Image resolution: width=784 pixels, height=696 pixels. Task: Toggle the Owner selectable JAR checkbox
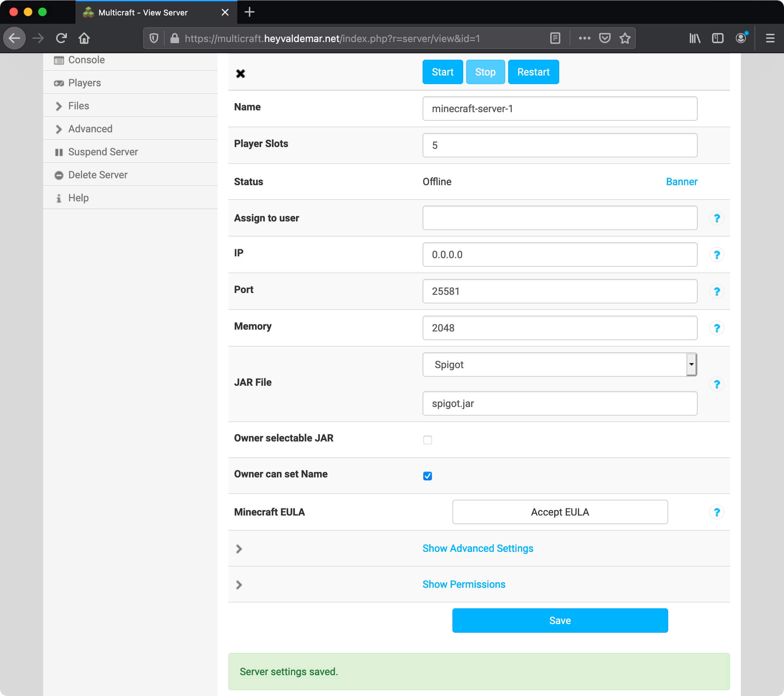click(x=427, y=440)
